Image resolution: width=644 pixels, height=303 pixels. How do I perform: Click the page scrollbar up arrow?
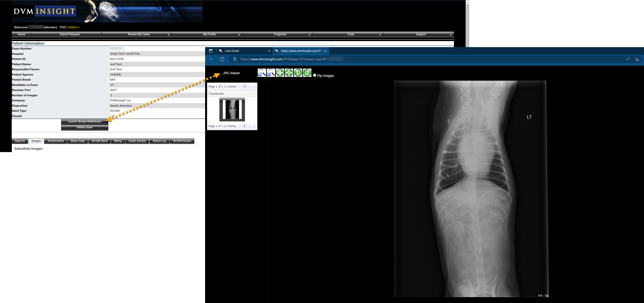point(468,2)
